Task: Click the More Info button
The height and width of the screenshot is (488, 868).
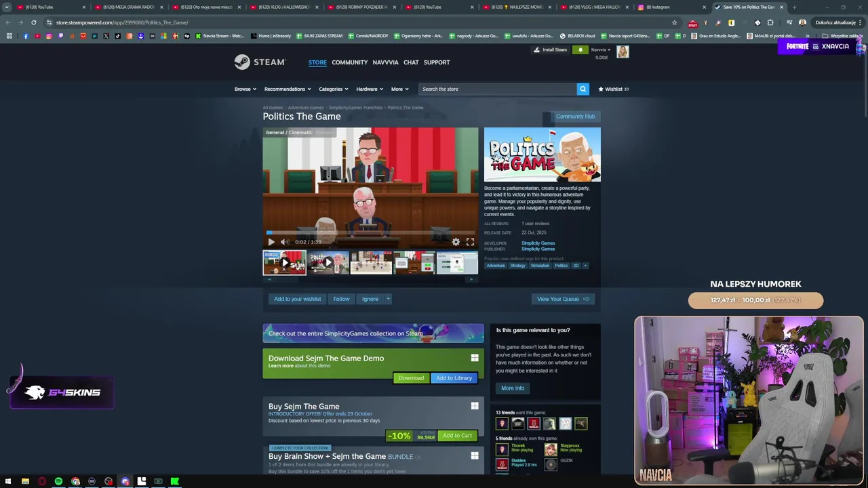Action: pyautogui.click(x=513, y=388)
